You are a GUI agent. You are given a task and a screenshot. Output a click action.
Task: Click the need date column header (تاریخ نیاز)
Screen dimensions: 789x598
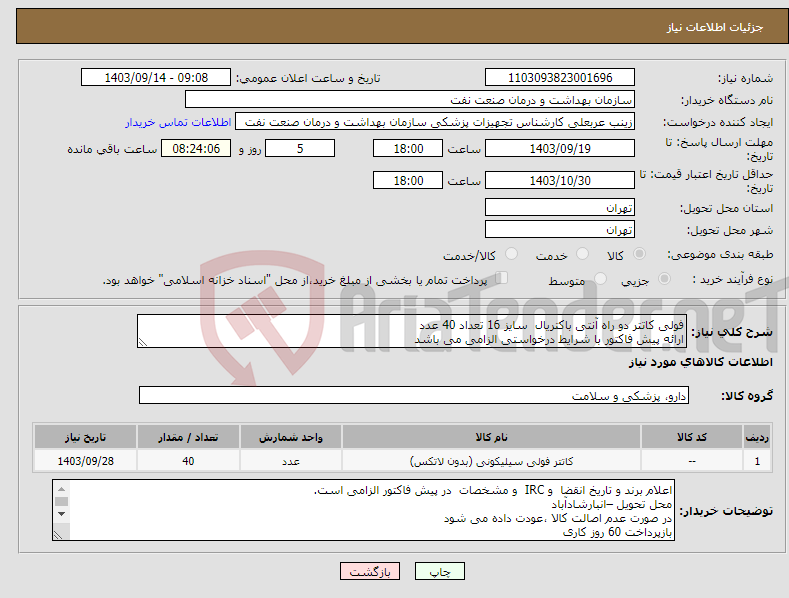click(x=86, y=437)
